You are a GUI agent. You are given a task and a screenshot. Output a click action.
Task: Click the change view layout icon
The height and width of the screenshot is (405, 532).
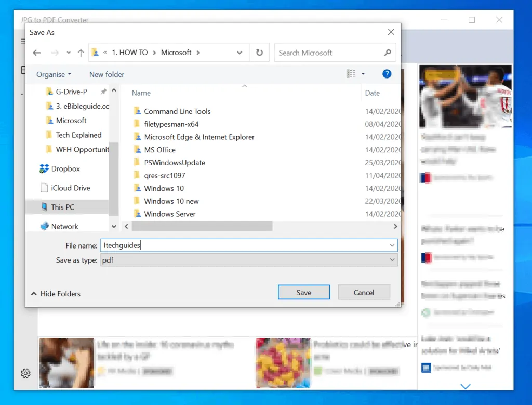pyautogui.click(x=352, y=74)
